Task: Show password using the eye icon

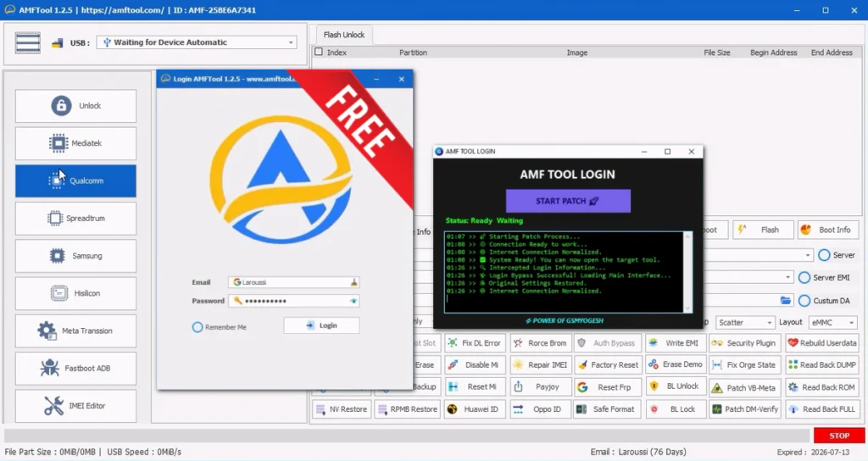Action: 353,301
